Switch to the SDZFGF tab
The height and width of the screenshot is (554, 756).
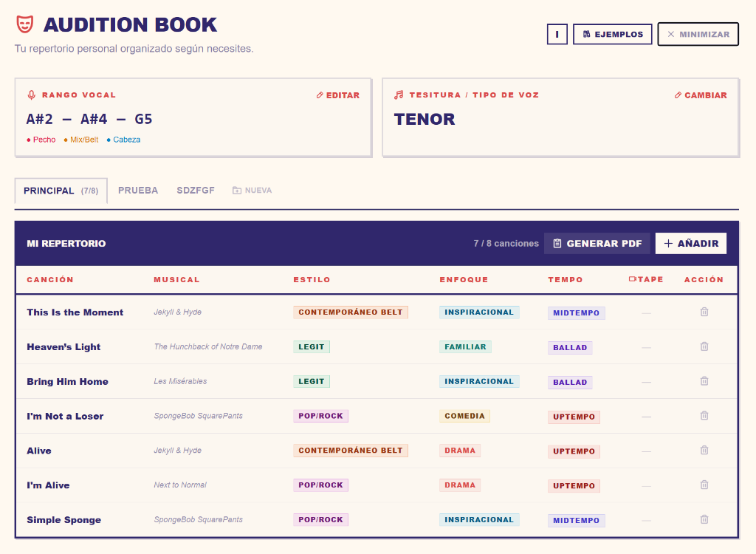tap(195, 190)
